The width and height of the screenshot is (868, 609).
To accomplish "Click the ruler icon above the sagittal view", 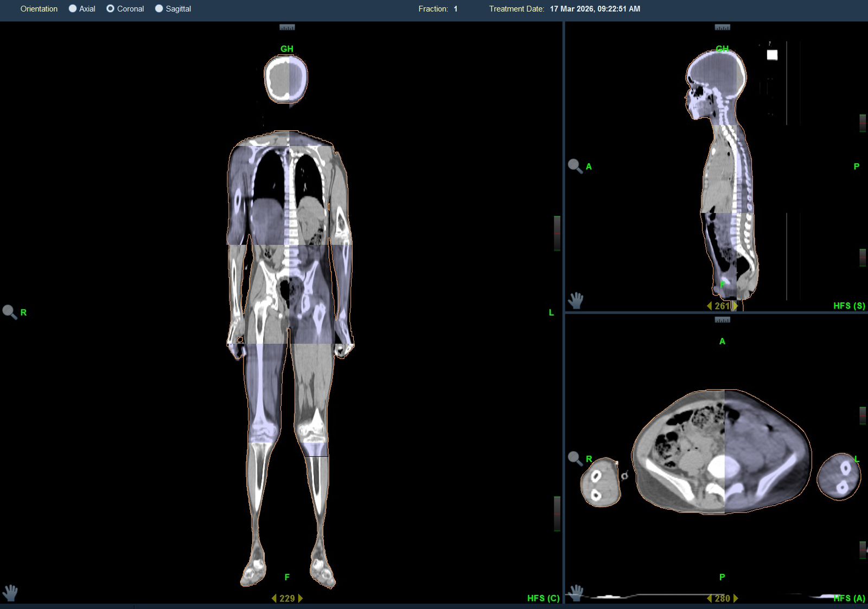I will pos(722,27).
